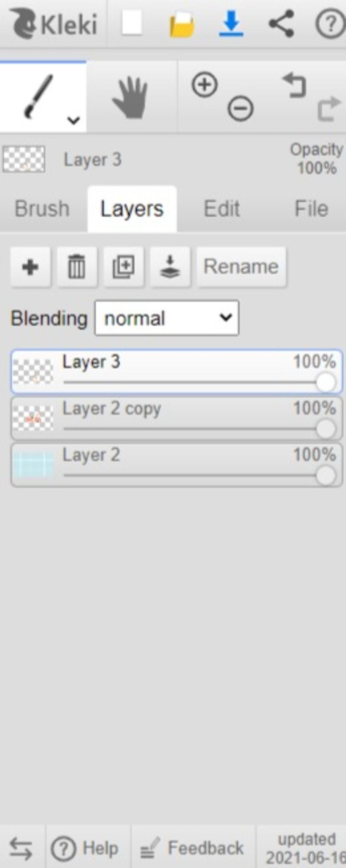Switch to the Brush tab

point(42,209)
